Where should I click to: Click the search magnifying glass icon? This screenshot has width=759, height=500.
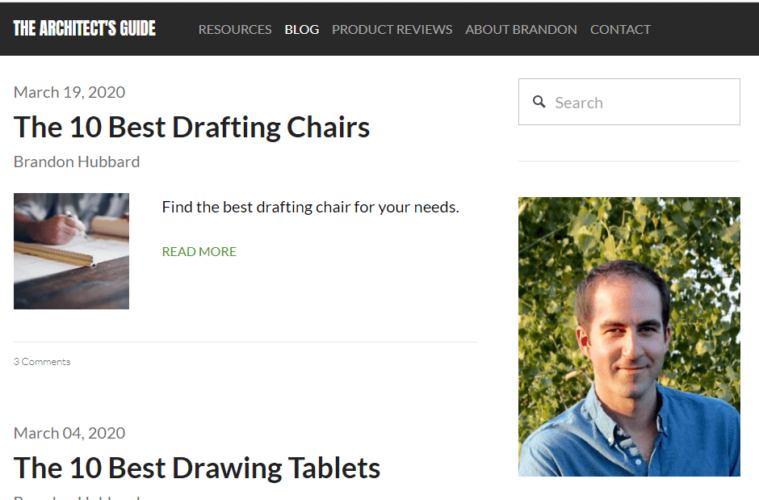click(539, 102)
